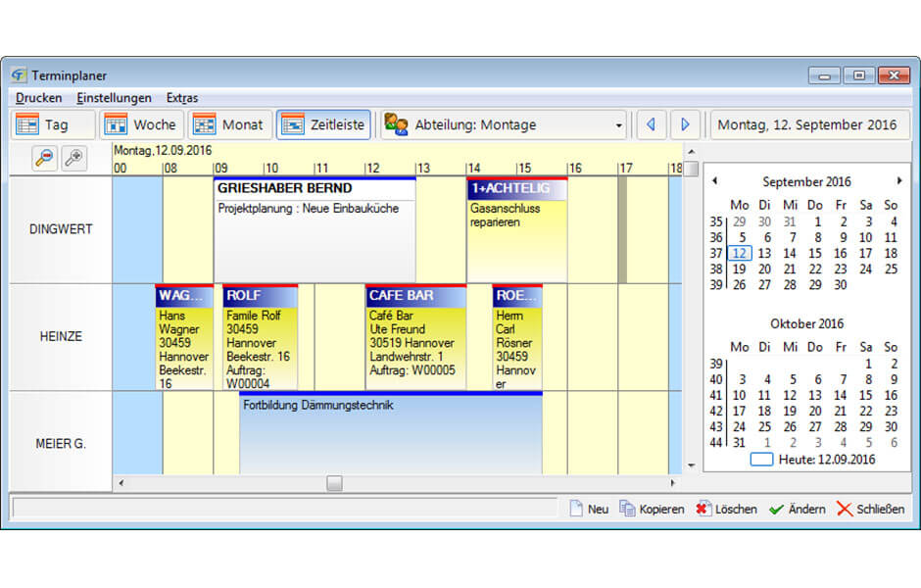Open the Einstellungen menu
The height and width of the screenshot is (588, 921).
click(114, 98)
